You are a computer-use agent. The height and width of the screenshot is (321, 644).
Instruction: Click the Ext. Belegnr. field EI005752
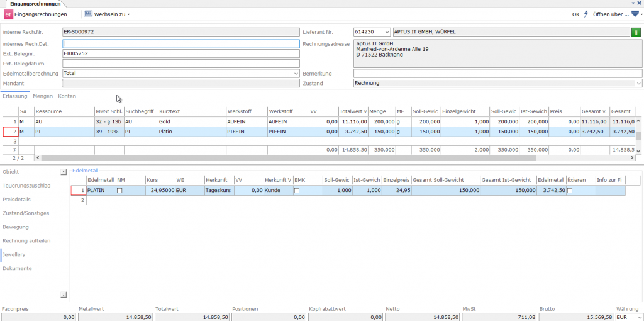[181, 53]
